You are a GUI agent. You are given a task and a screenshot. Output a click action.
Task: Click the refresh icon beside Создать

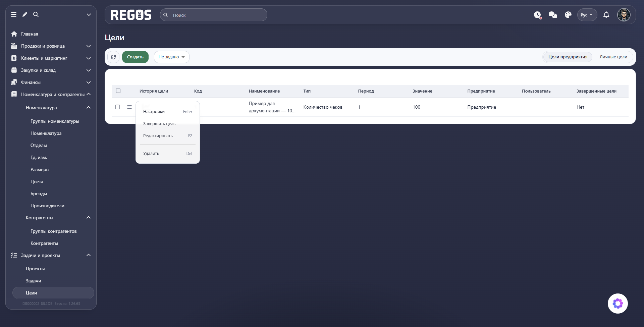click(113, 57)
